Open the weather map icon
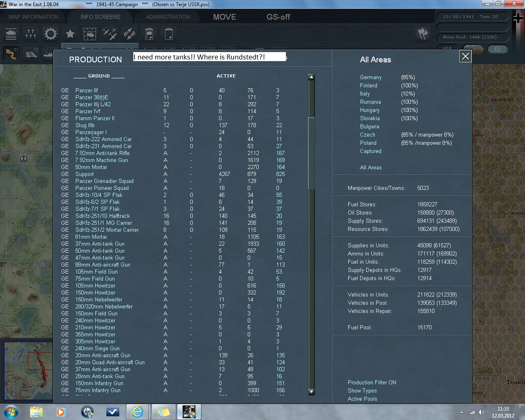 [x=90, y=34]
